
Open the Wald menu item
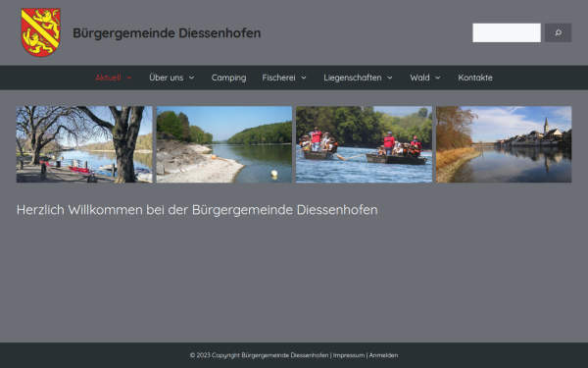pyautogui.click(x=419, y=78)
